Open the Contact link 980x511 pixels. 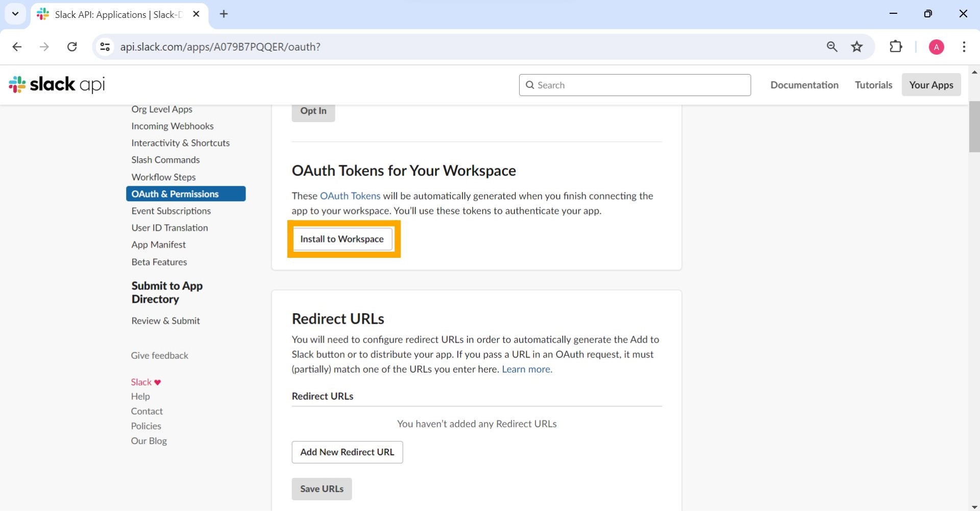tap(146, 411)
